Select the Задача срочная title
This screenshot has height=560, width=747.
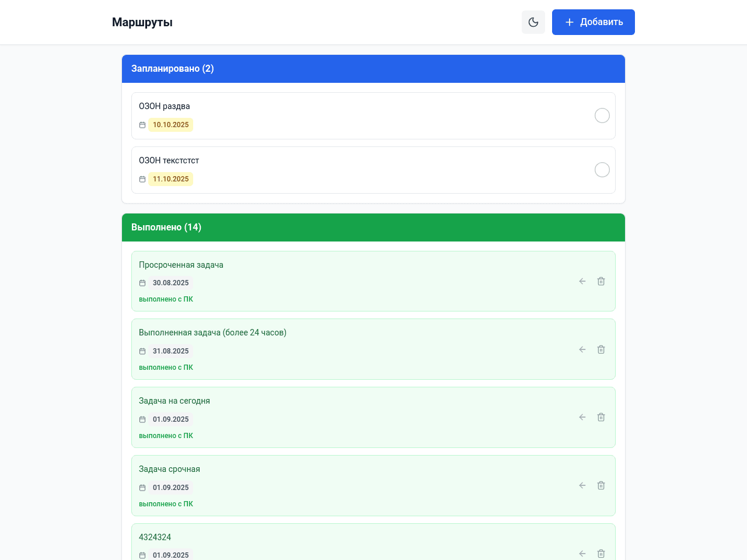click(x=169, y=469)
